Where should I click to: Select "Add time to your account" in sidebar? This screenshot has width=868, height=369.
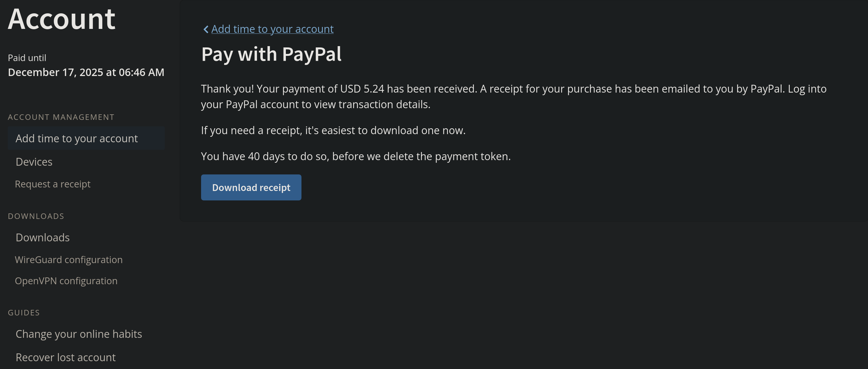tap(76, 138)
